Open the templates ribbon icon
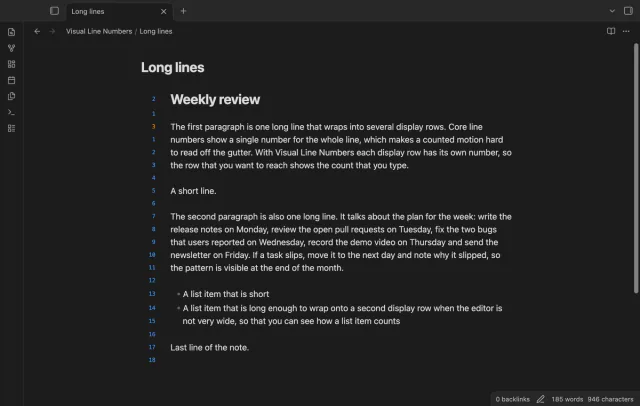Screen dimensions: 640x406 (11, 96)
